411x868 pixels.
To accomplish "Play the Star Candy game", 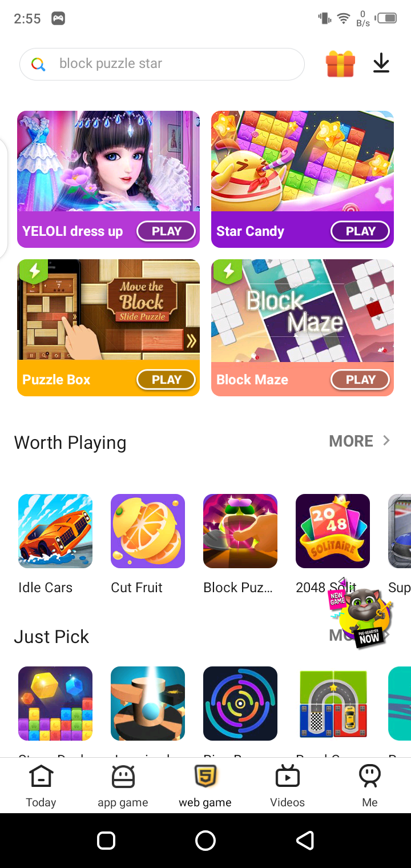I will point(360,231).
